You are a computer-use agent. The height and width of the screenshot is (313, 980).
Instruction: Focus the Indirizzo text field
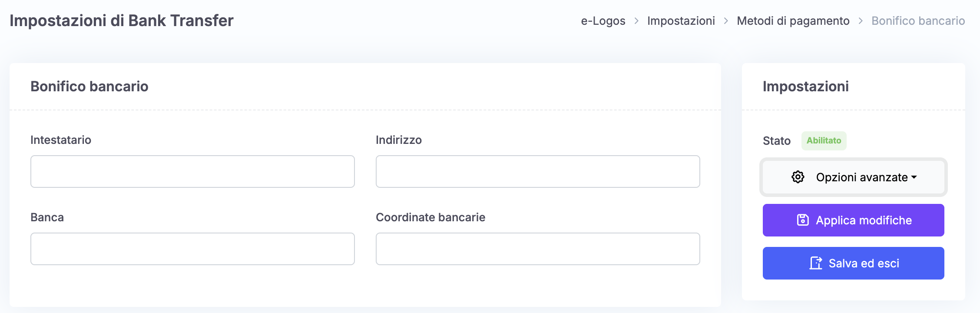point(538,171)
